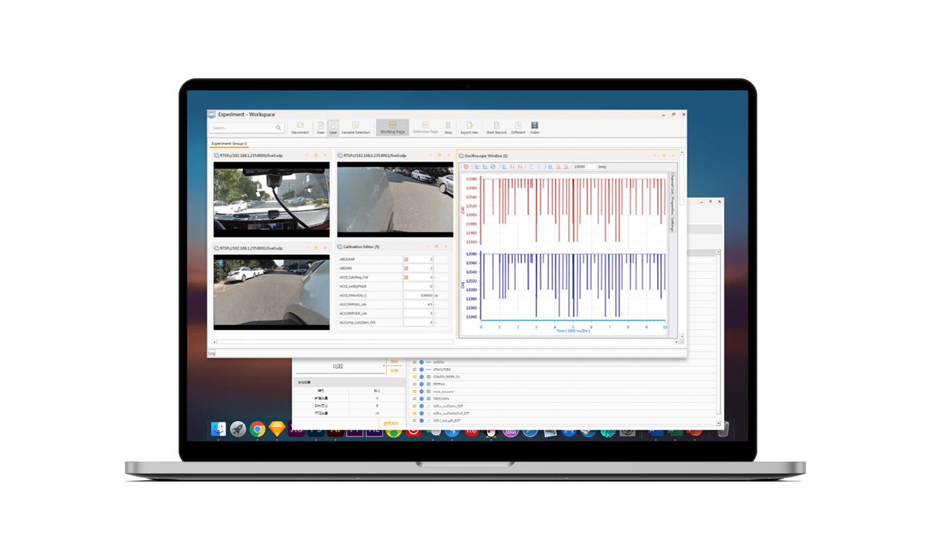Expand the 比较 dropdown in background window
Image resolution: width=931 pixels, height=560 pixels.
tap(383, 367)
